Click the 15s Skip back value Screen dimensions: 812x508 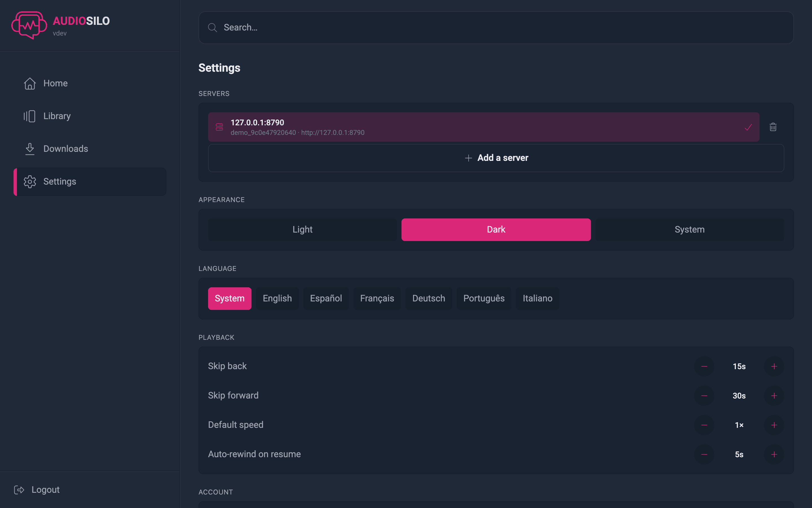pyautogui.click(x=739, y=367)
